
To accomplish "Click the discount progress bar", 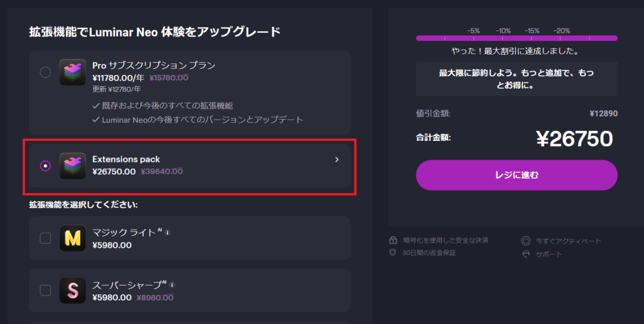I will coord(517,38).
